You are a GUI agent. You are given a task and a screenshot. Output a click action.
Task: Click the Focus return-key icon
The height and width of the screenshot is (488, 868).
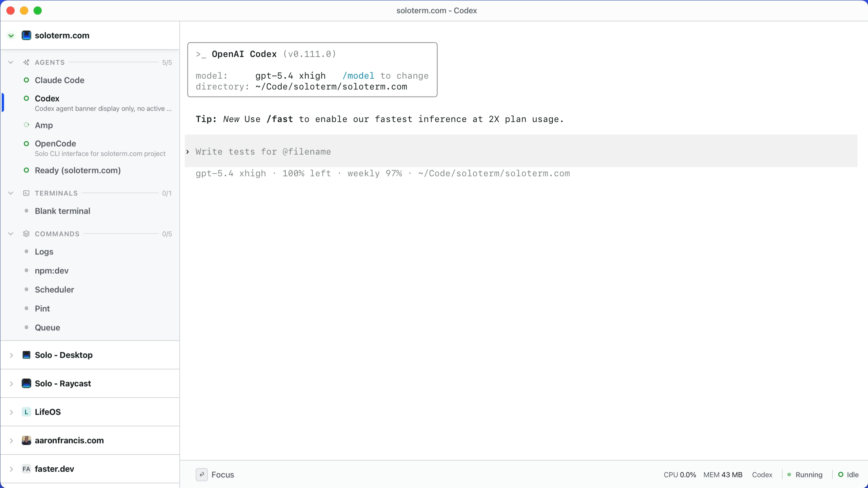click(202, 474)
